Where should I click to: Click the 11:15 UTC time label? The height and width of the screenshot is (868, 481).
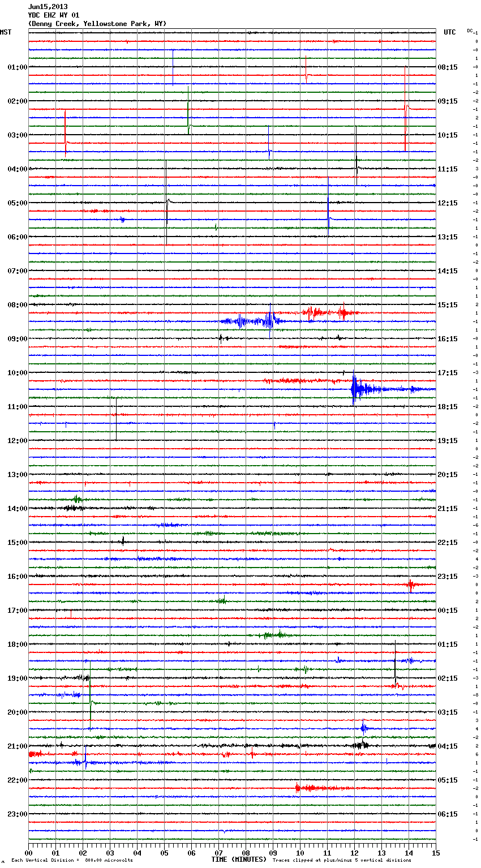tap(448, 169)
